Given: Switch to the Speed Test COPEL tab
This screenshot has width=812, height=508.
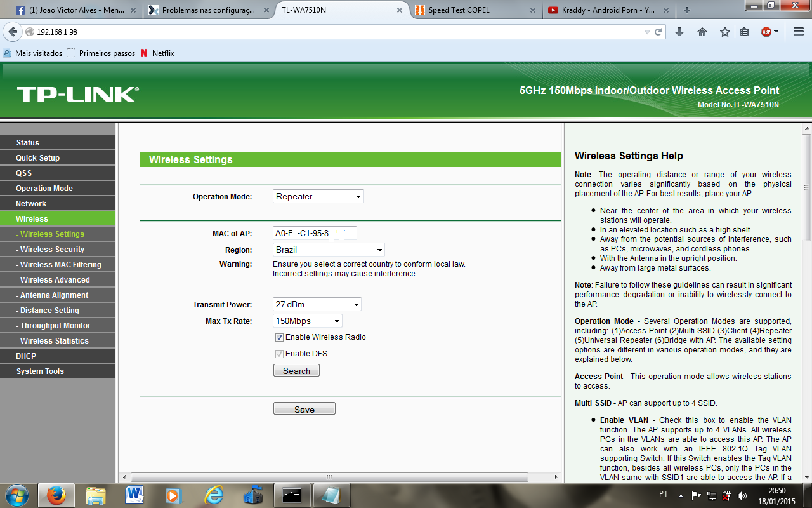Looking at the screenshot, I should click(x=475, y=10).
